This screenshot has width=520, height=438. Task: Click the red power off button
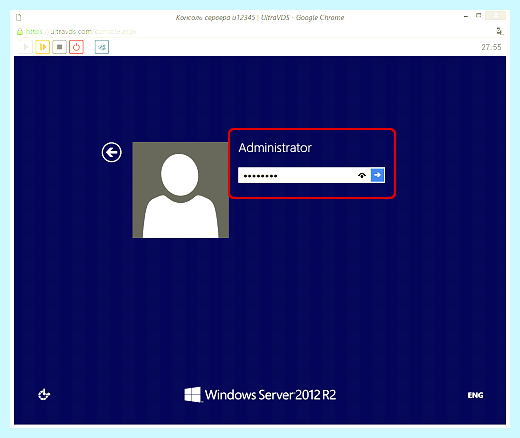[76, 47]
